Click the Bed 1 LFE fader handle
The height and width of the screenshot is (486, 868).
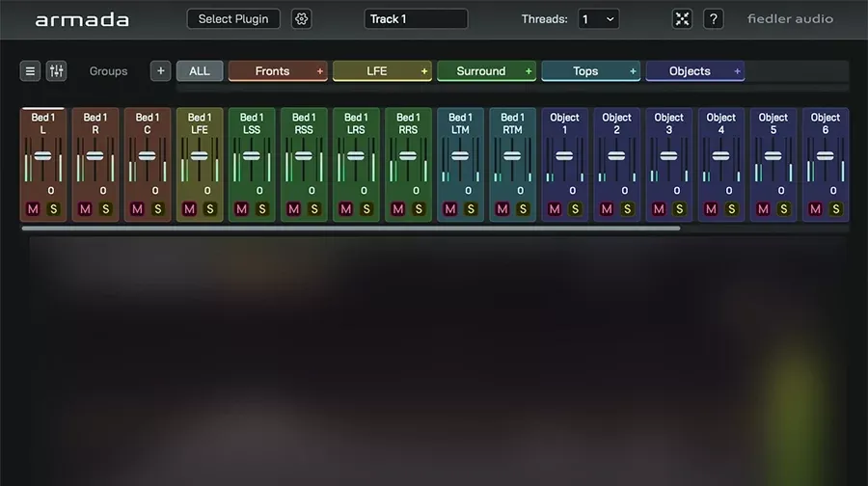[200, 156]
